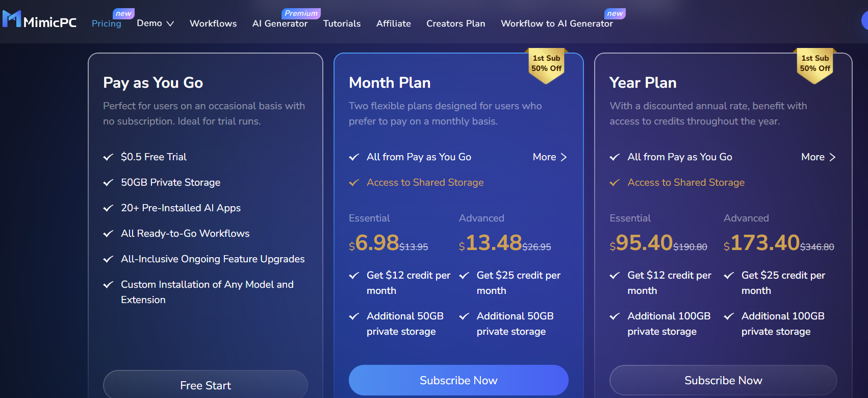Click the gold checkmark in Month Plan

click(x=354, y=183)
